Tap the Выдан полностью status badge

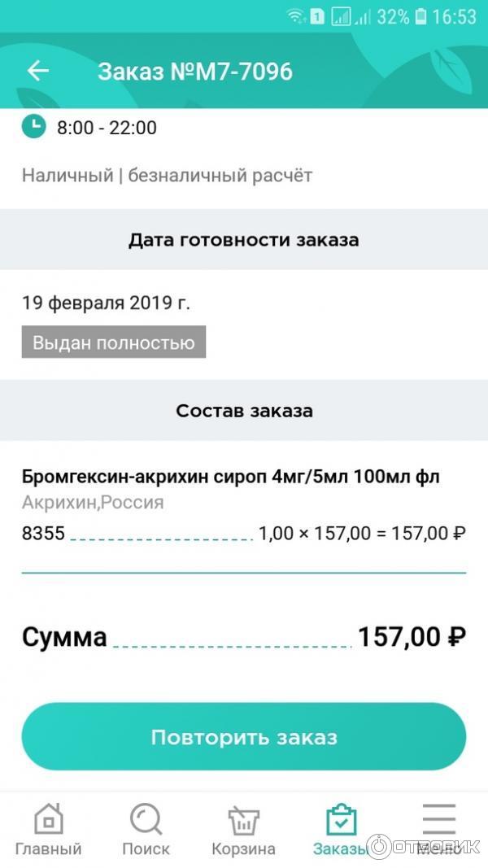click(114, 342)
